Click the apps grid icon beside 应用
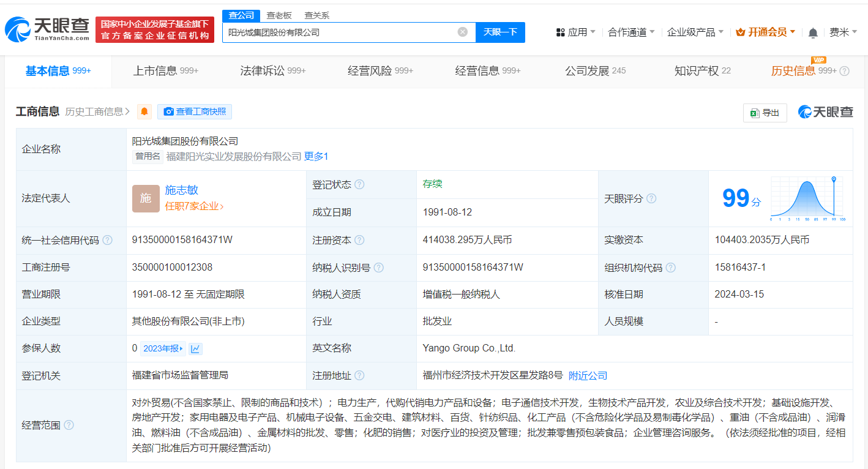 (559, 32)
